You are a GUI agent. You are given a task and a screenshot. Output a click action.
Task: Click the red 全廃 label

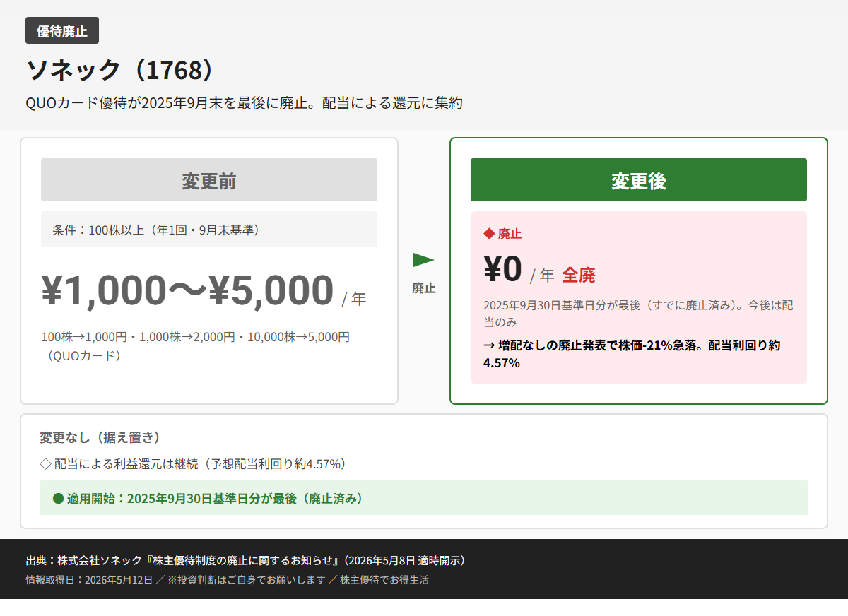tap(579, 275)
